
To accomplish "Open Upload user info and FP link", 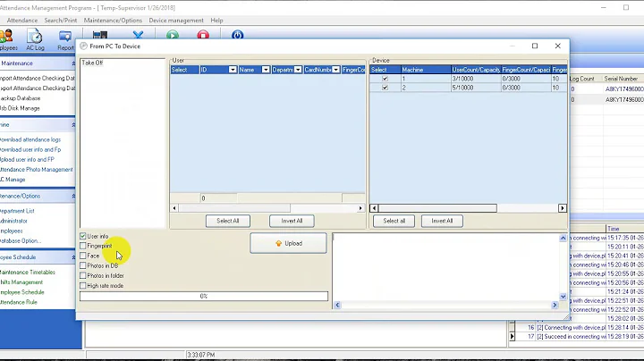I will pos(27,160).
